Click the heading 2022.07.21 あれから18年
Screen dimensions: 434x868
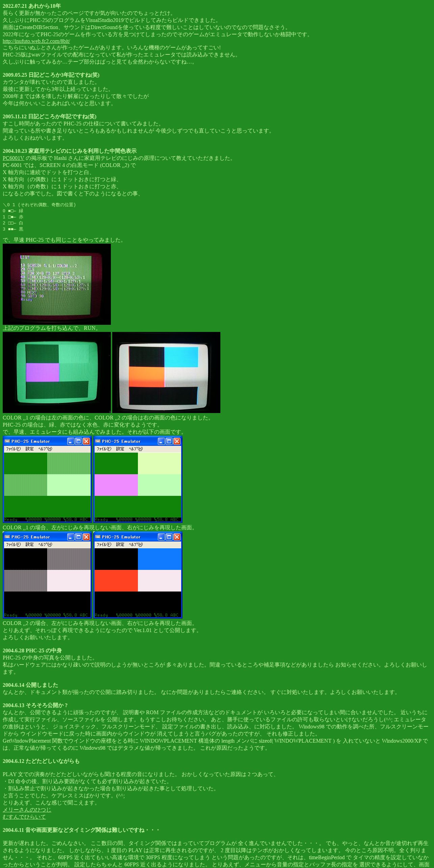[32, 6]
